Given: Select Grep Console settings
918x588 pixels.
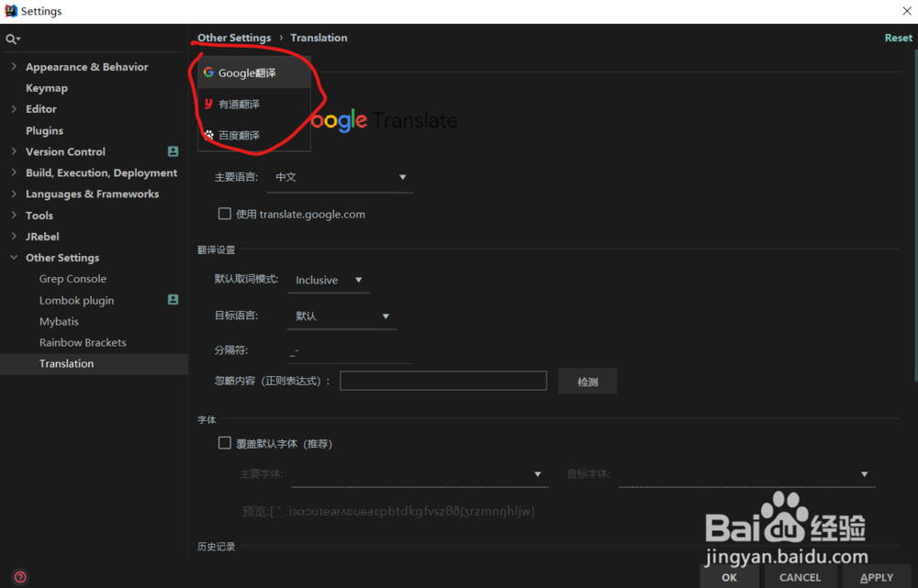Looking at the screenshot, I should [x=73, y=279].
